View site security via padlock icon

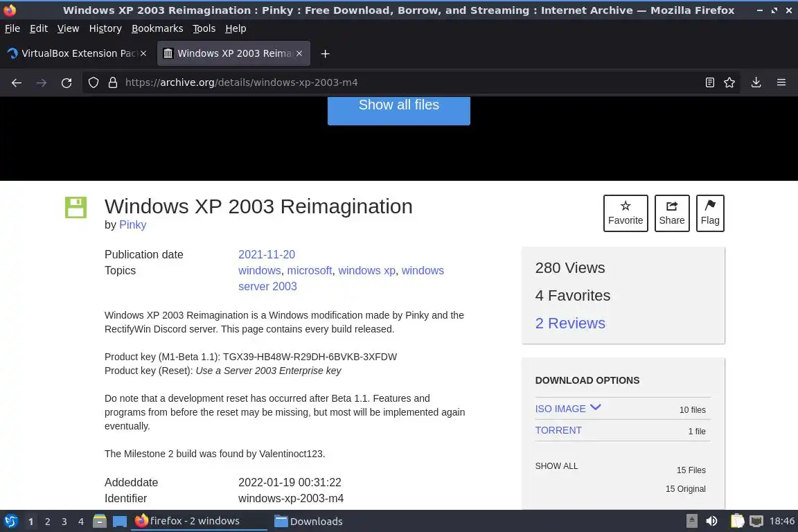pyautogui.click(x=113, y=82)
